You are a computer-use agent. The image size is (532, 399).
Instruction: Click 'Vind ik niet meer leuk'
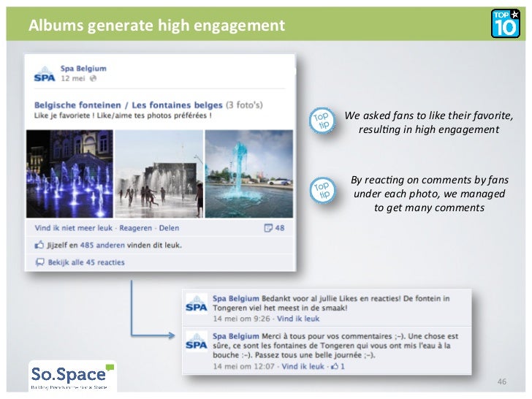point(73,228)
